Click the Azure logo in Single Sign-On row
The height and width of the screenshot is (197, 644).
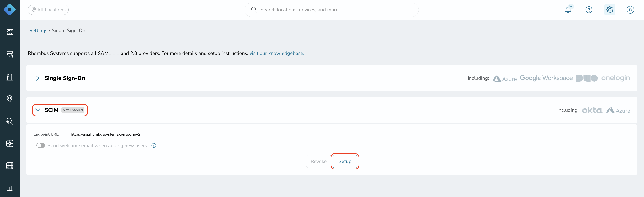[x=504, y=79]
